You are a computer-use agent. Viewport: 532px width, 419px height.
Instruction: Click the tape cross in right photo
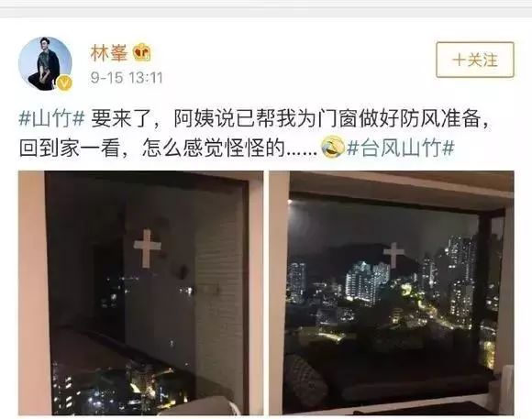[393, 255]
